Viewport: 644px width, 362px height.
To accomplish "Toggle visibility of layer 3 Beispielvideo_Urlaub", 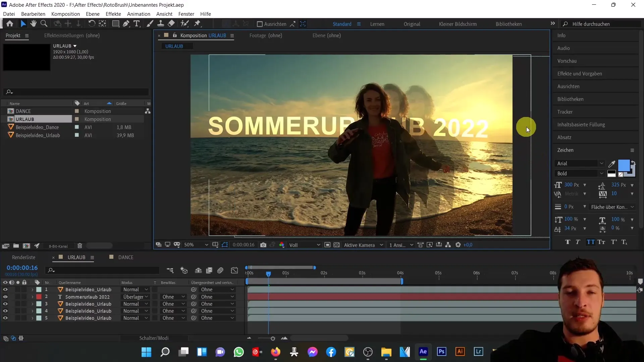I will pos(5,304).
